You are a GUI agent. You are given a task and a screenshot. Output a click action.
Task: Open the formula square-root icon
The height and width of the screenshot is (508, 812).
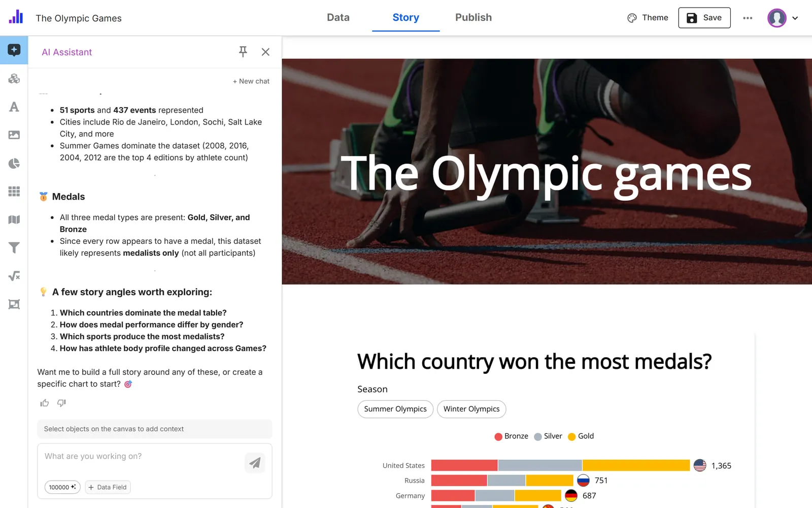(x=14, y=276)
